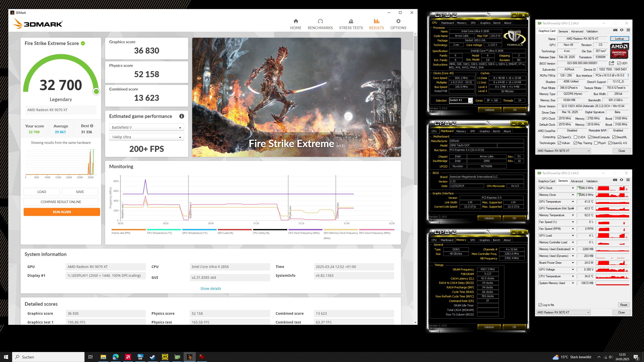The image size is (644, 362).
Task: Open the SPD tab in the bottom CPU-Z window
Action: (473, 240)
